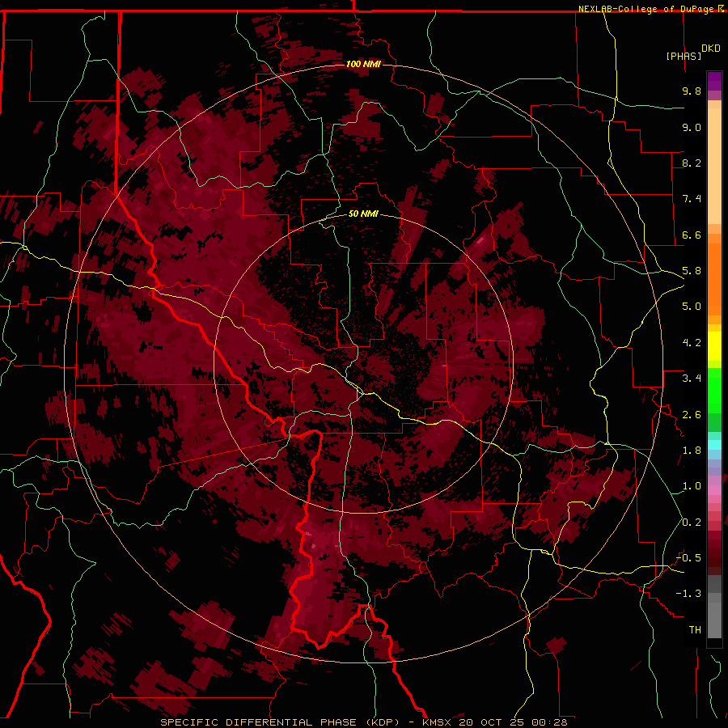Click the bright green band on the color bar
The width and height of the screenshot is (728, 728).
tap(714, 390)
